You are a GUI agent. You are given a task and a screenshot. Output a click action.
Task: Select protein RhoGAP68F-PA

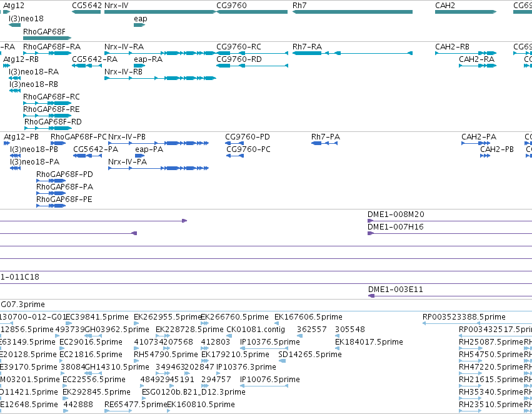coord(64,186)
